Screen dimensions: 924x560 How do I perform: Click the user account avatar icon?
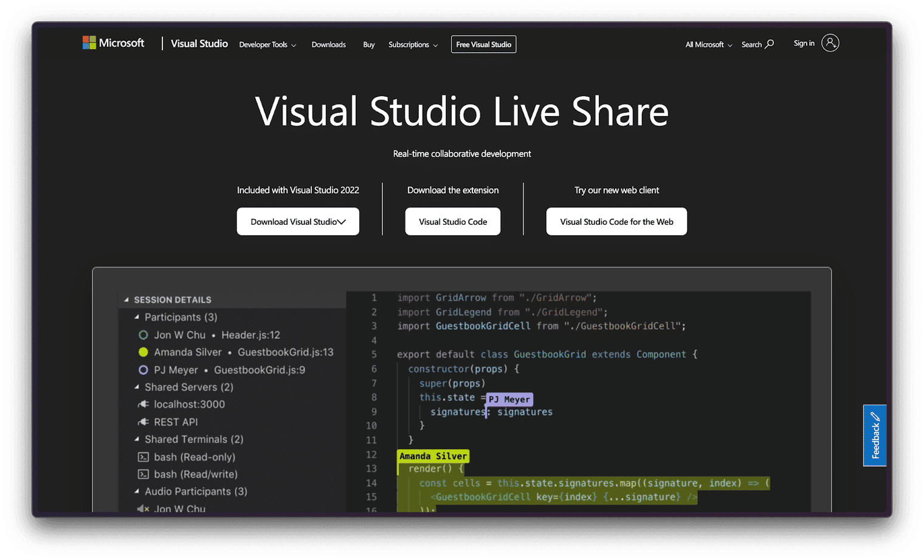pyautogui.click(x=830, y=43)
